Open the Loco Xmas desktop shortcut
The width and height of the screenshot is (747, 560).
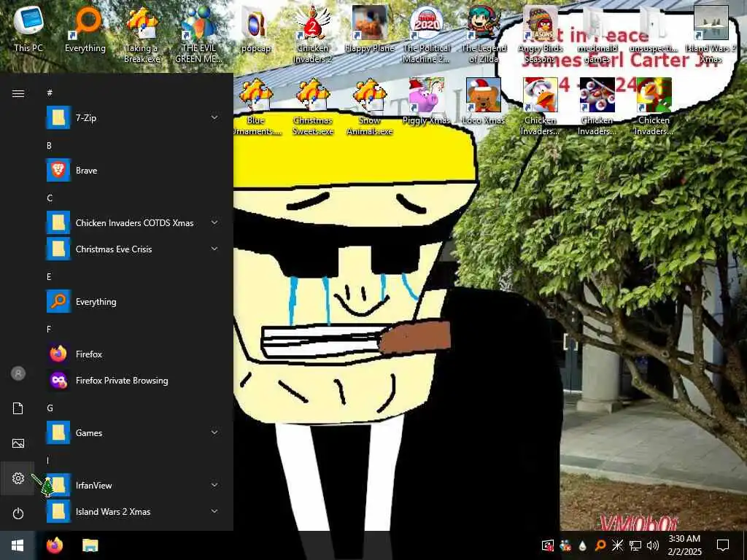pos(484,101)
